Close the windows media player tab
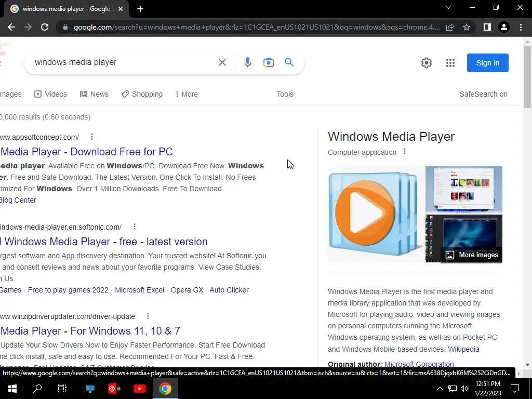This screenshot has width=532, height=399. point(121,9)
